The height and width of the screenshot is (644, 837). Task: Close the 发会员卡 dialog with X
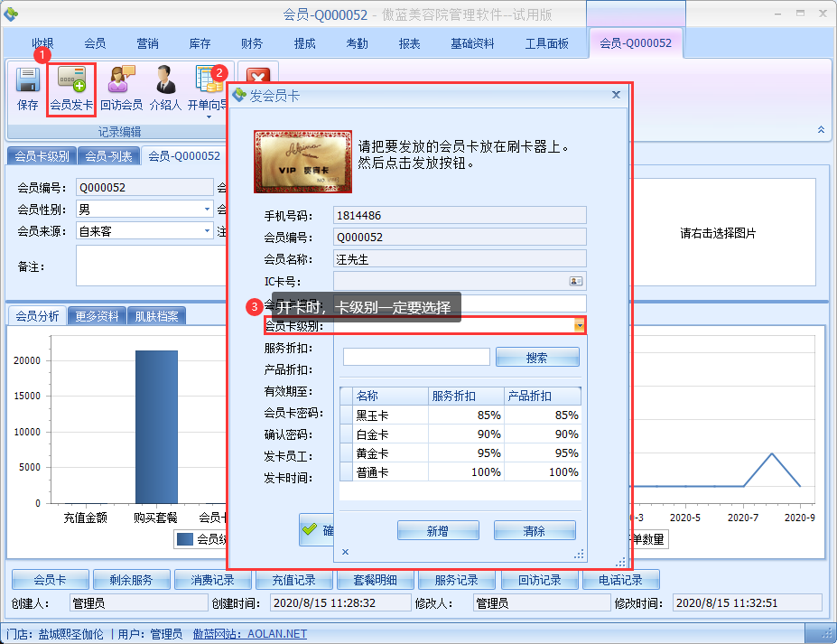point(616,94)
